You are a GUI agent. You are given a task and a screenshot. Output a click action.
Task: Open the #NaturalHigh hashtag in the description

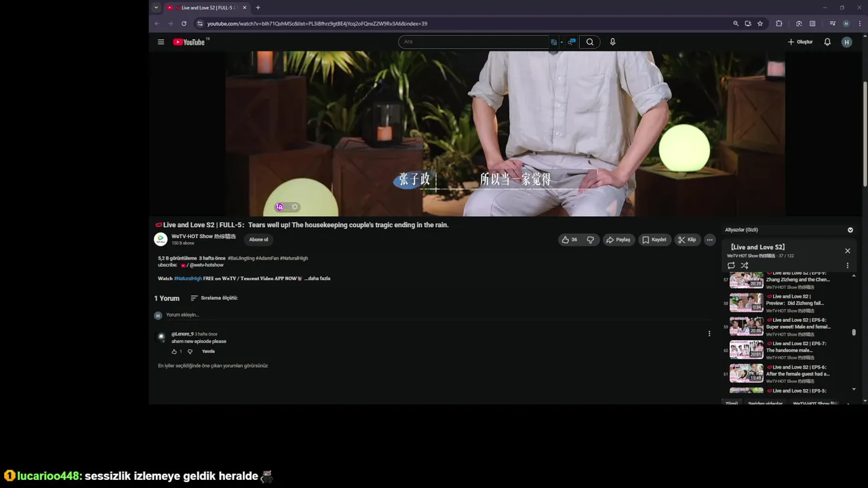188,279
